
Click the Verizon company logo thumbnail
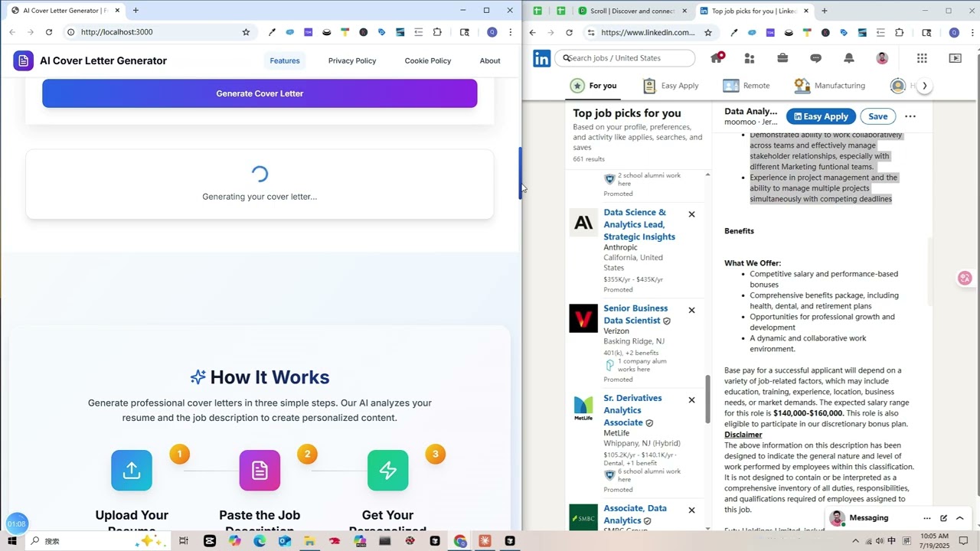coord(583,318)
